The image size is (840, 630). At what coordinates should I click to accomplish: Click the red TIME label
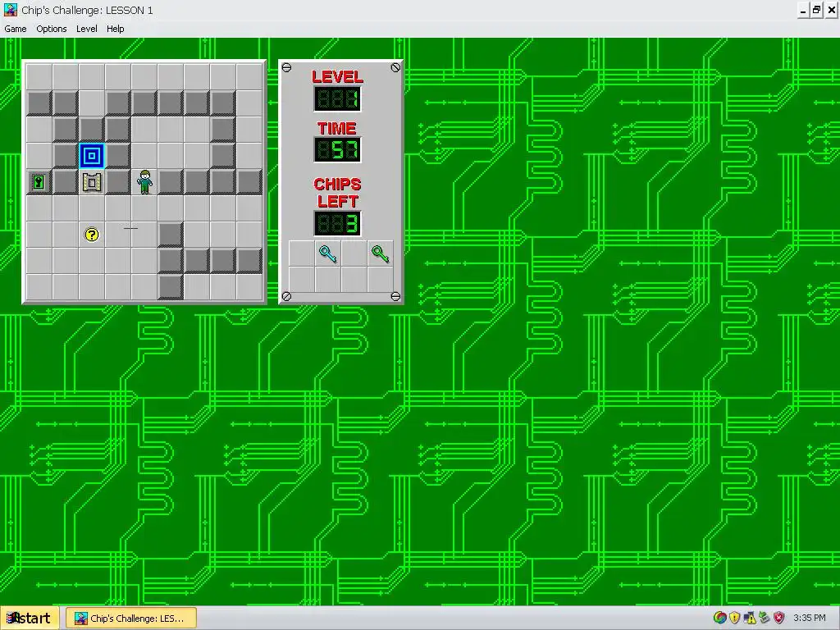(x=337, y=128)
